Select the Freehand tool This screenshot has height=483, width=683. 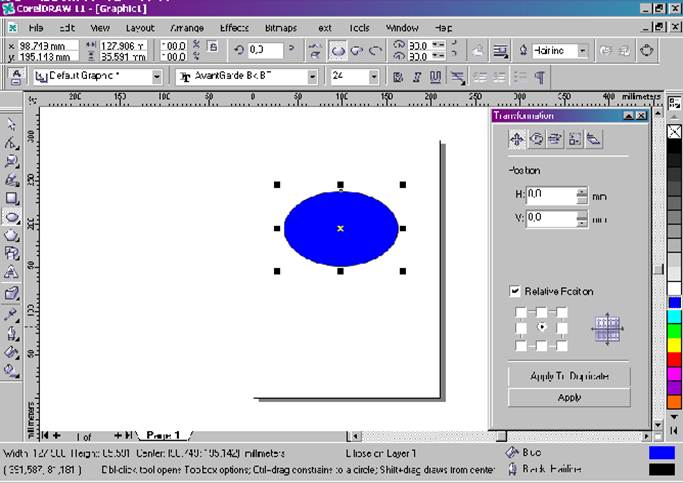pyautogui.click(x=11, y=180)
